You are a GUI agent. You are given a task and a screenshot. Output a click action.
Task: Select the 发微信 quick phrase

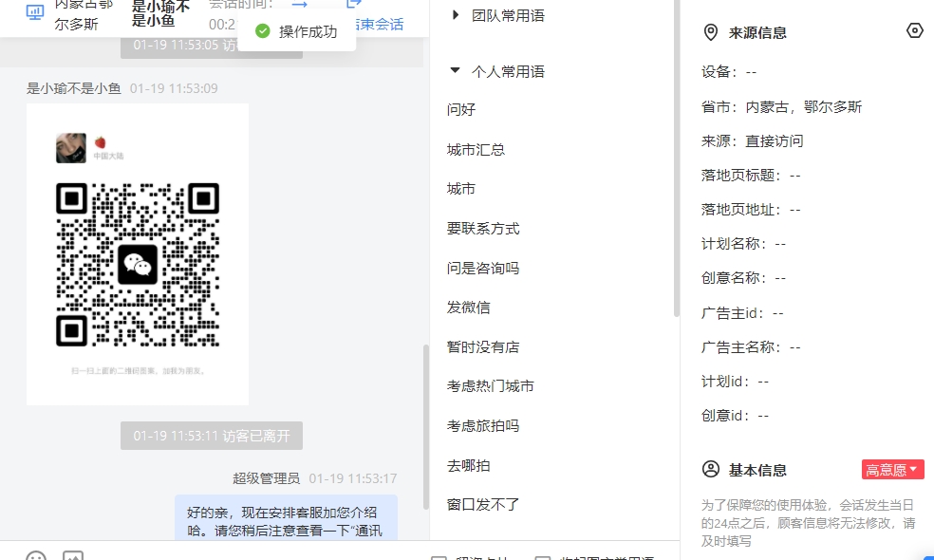click(x=468, y=308)
